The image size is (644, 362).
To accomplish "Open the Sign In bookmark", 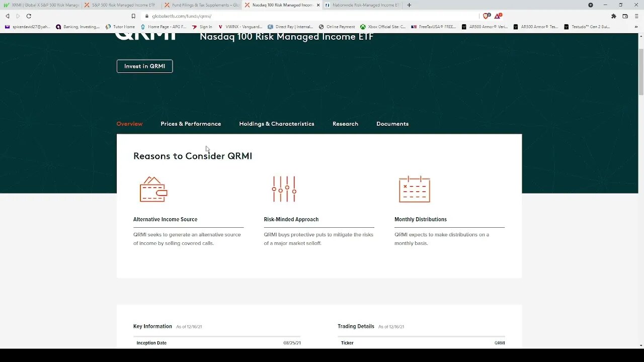I will pyautogui.click(x=202, y=27).
